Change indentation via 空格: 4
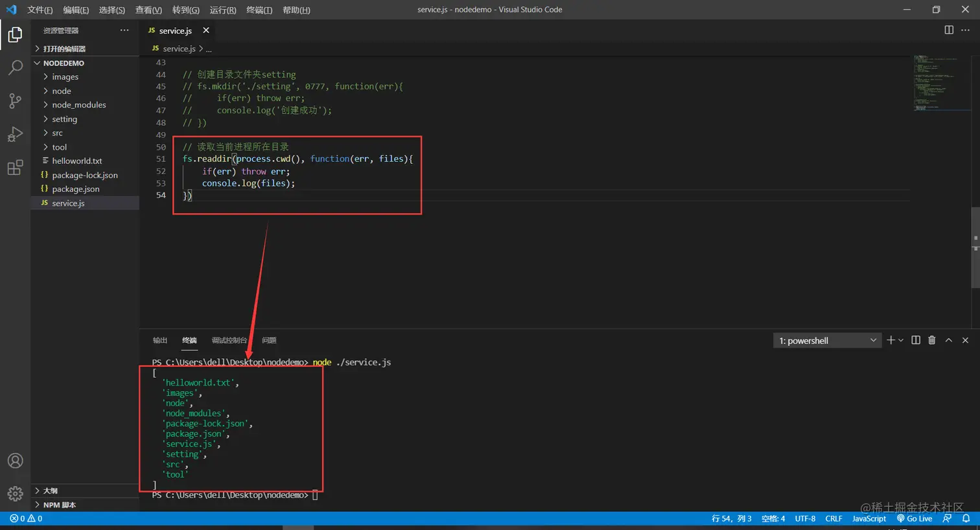The width and height of the screenshot is (980, 530). [773, 518]
